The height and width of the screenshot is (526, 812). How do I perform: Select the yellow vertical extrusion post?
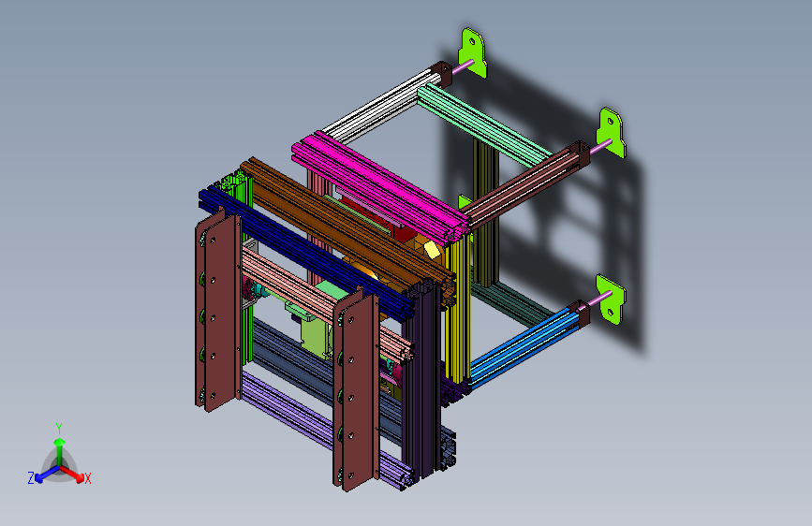point(458,311)
